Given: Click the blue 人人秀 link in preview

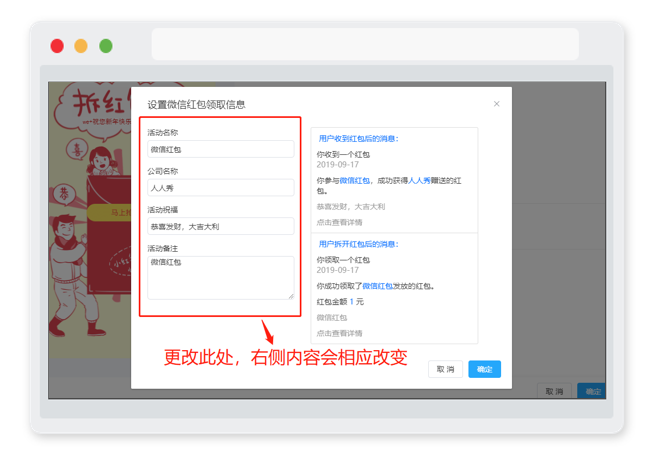Looking at the screenshot, I should click(x=419, y=181).
